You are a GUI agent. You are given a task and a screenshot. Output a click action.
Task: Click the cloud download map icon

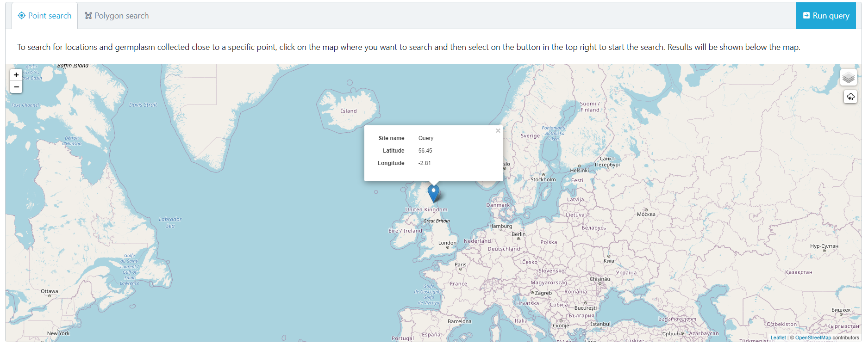pyautogui.click(x=850, y=97)
